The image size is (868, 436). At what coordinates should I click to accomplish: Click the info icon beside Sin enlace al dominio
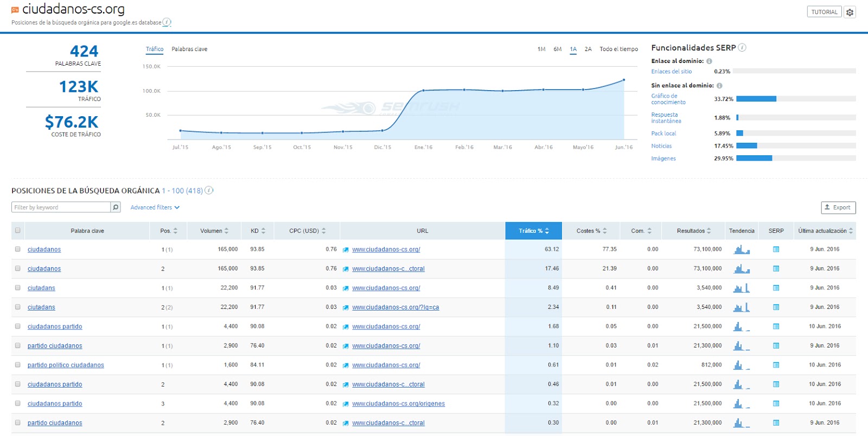click(x=719, y=86)
